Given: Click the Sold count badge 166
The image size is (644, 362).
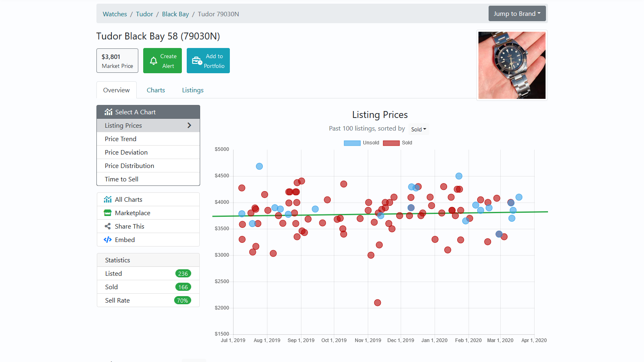Looking at the screenshot, I should pyautogui.click(x=183, y=287).
